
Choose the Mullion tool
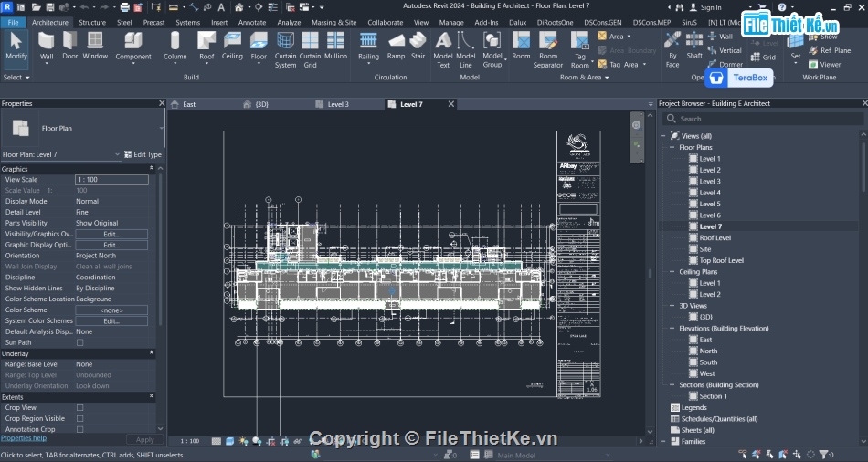[335, 47]
